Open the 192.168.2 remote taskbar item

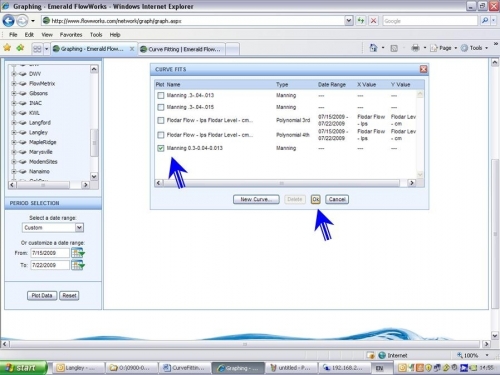coord(344,368)
